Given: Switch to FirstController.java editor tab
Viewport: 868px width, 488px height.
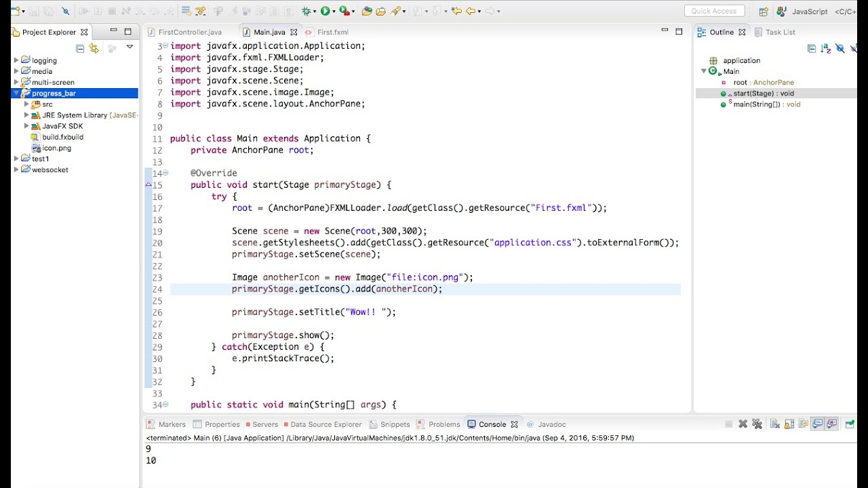Looking at the screenshot, I should pos(184,32).
